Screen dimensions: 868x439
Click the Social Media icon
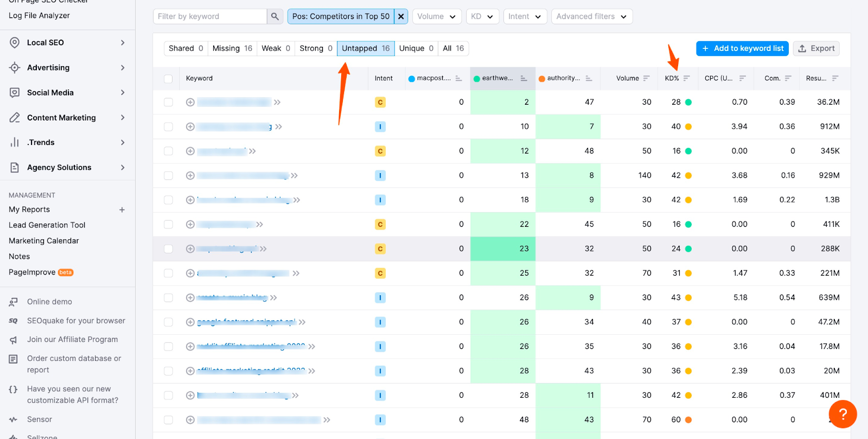pyautogui.click(x=15, y=92)
